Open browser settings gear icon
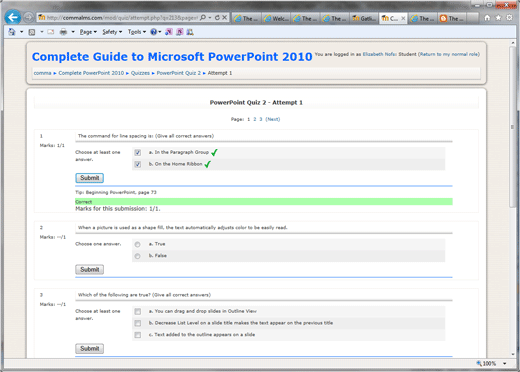 pos(509,18)
